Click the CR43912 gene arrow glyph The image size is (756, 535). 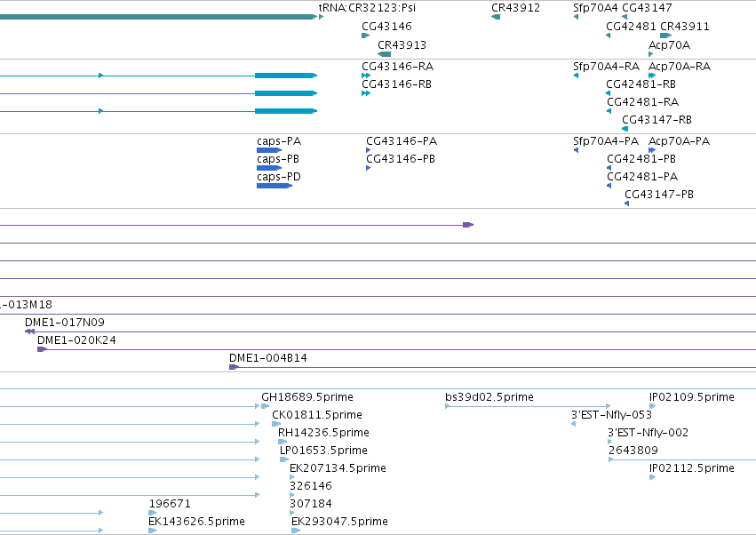pyautogui.click(x=495, y=17)
